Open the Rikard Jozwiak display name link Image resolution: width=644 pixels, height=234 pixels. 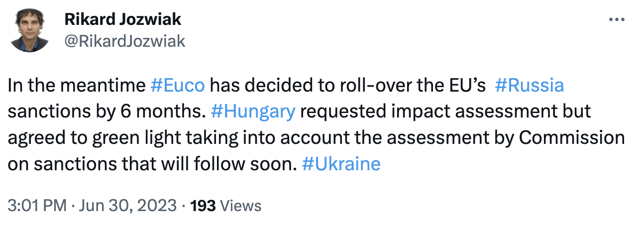(123, 20)
